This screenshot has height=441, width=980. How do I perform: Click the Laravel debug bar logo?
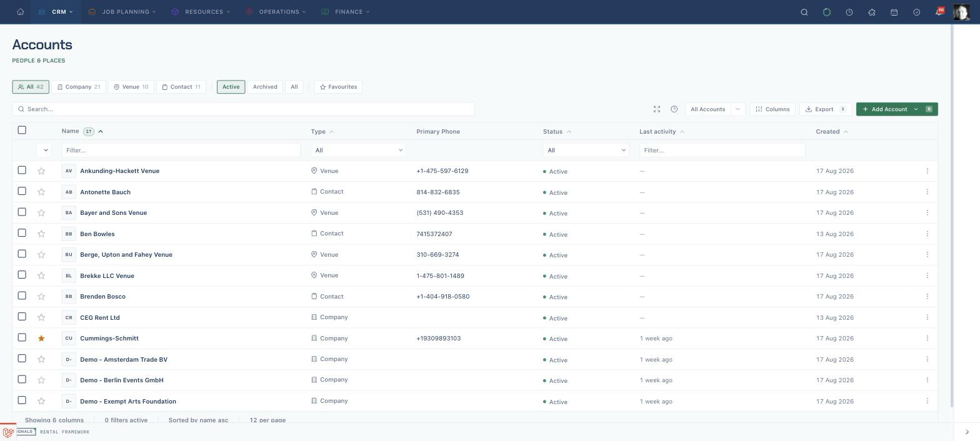(x=8, y=432)
